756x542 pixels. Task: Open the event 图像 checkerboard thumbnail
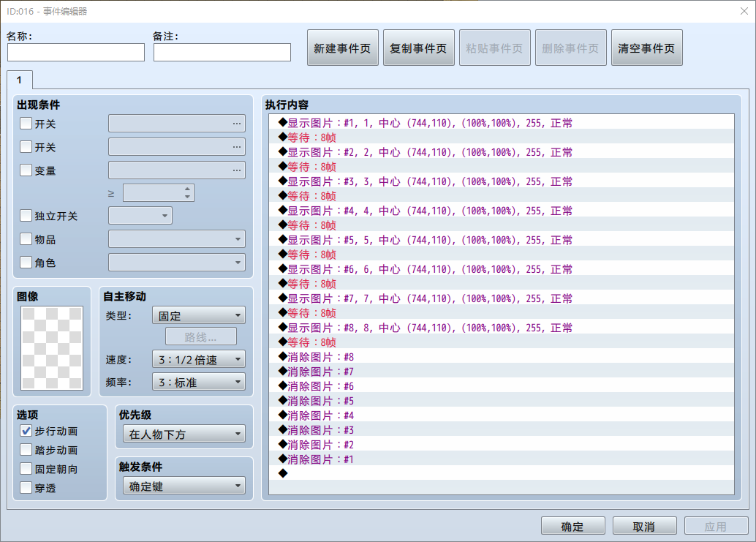coord(52,347)
